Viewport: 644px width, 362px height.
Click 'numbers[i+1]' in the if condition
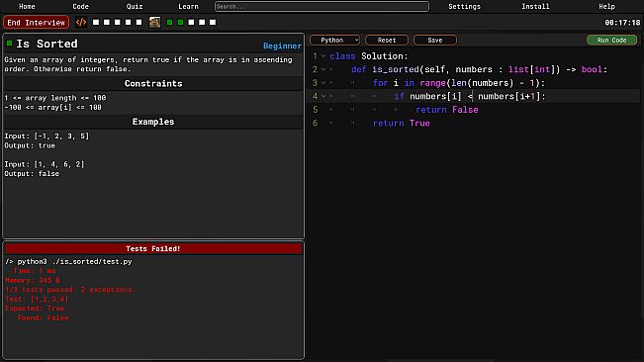click(508, 97)
